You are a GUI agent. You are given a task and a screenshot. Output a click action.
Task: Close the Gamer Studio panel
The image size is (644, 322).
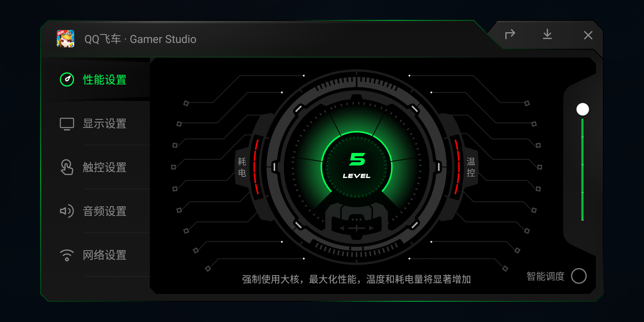point(588,35)
